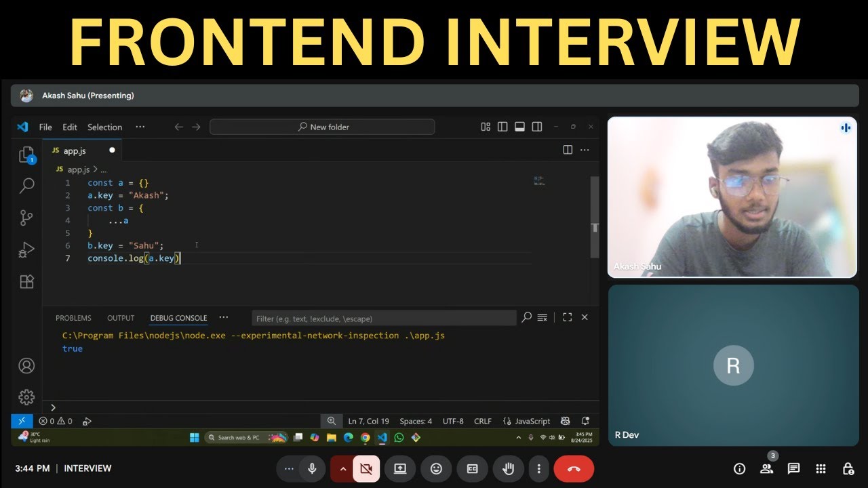868x488 pixels.
Task: Click the editor vertical scrollbar
Action: 595,217
